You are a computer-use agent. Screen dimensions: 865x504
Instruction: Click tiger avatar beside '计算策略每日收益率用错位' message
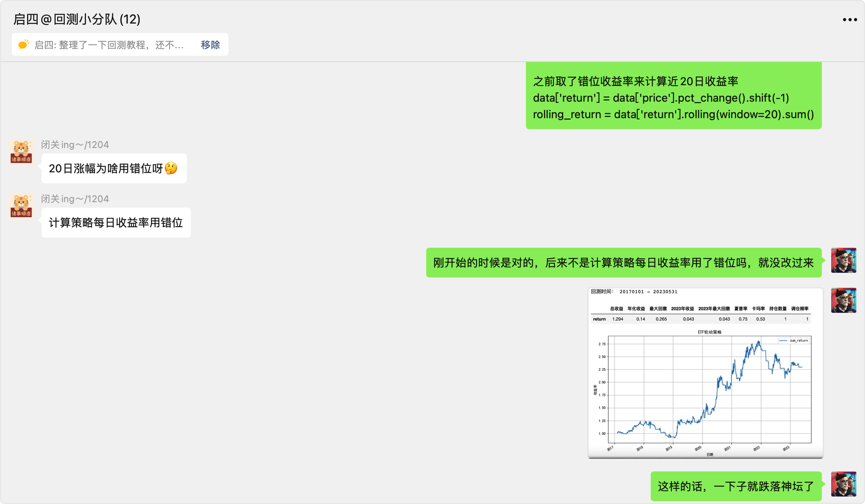pyautogui.click(x=21, y=206)
